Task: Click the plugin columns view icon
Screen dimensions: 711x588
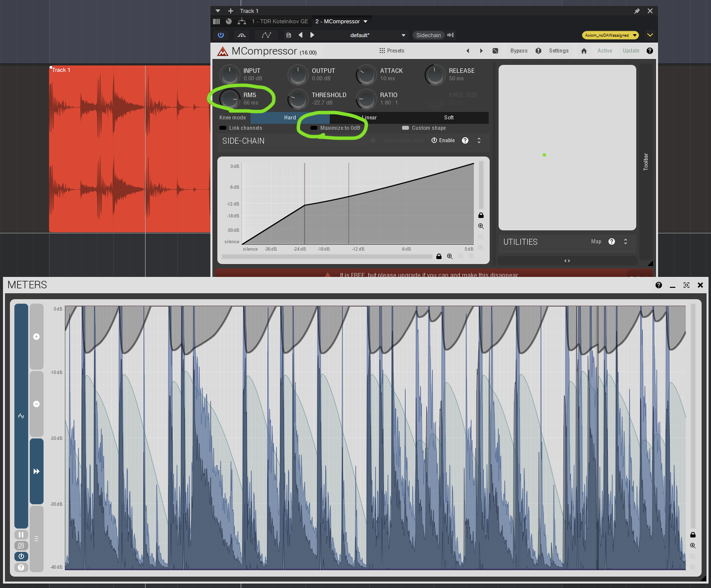Action: (216, 21)
